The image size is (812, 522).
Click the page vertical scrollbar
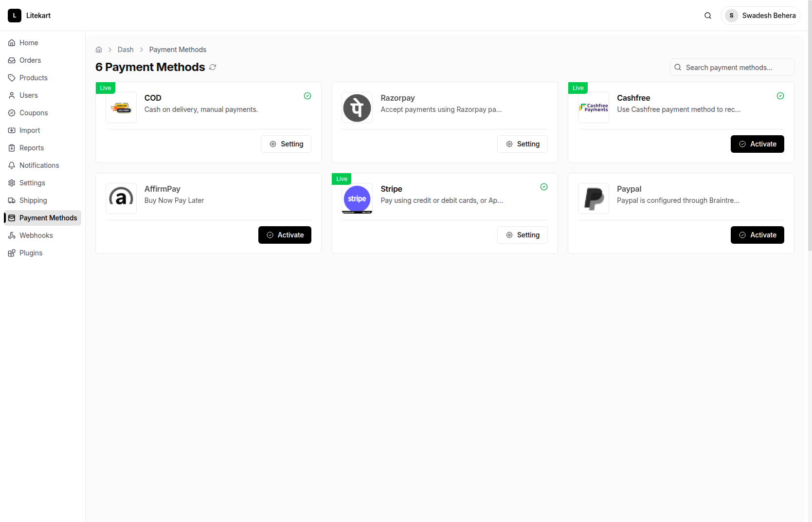[810, 126]
